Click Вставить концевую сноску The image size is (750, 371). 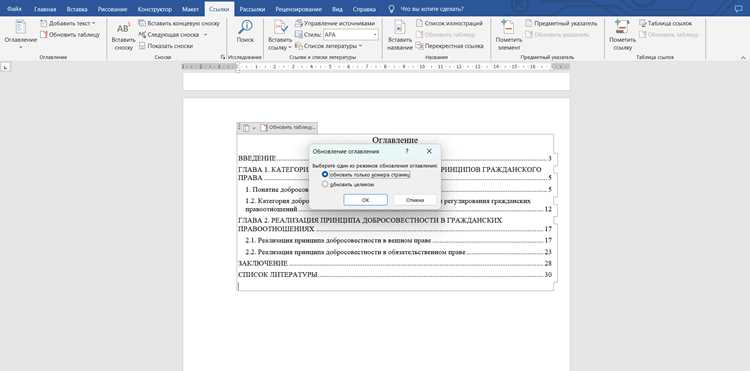click(179, 23)
